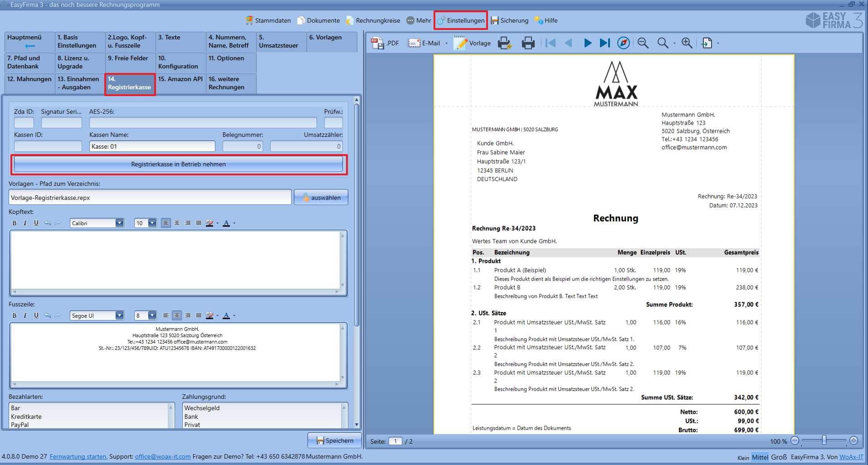Underline text in Fusszeile editor
Screen dimensions: 868x465
pyautogui.click(x=36, y=315)
